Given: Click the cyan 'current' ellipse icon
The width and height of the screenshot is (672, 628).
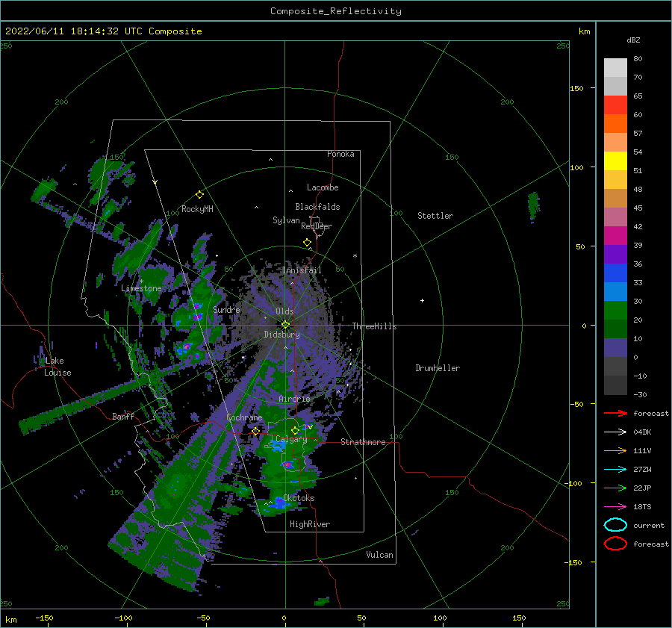Looking at the screenshot, I should (x=615, y=525).
